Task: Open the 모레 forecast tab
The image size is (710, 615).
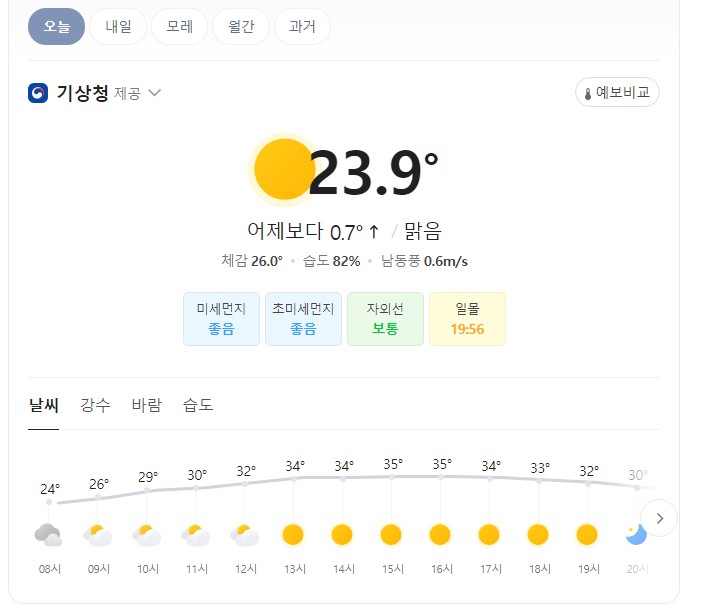Action: click(180, 26)
